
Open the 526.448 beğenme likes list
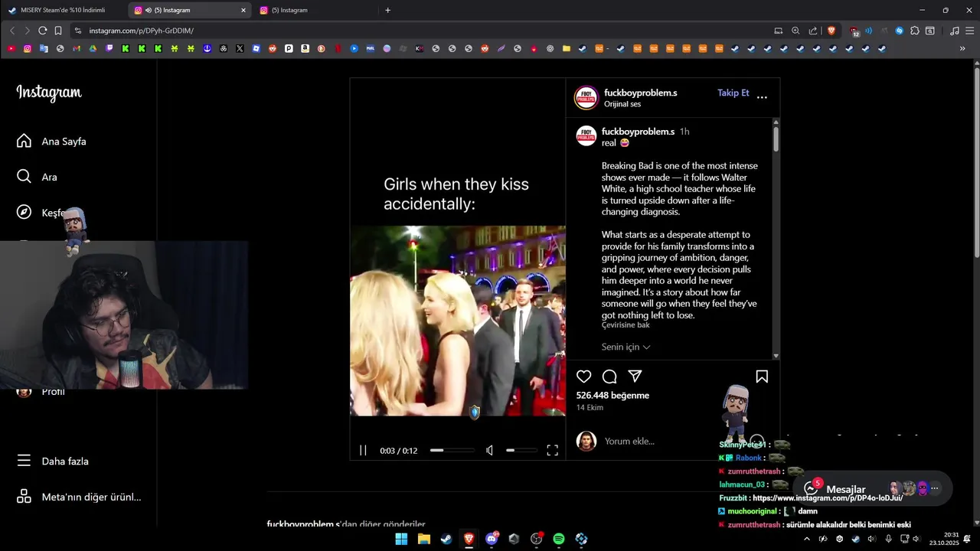[612, 396]
